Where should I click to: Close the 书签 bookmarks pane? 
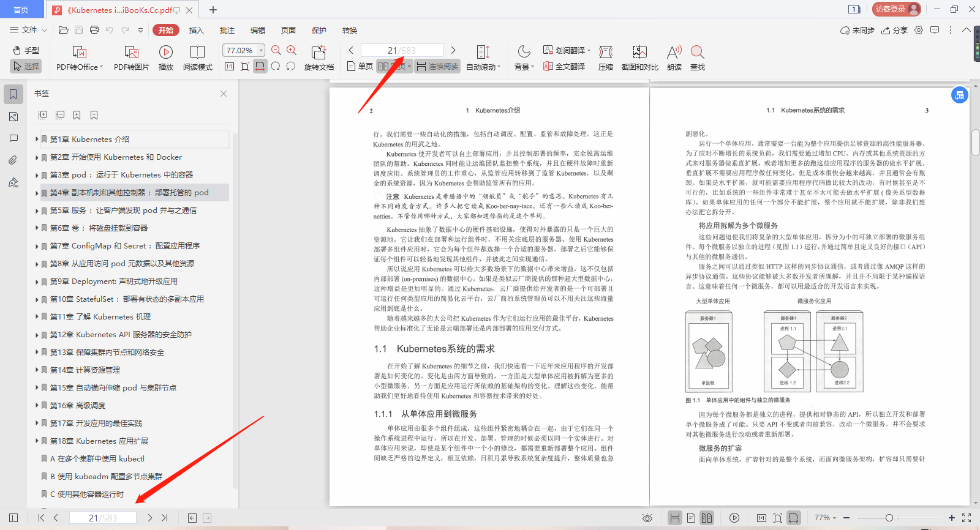pos(224,94)
